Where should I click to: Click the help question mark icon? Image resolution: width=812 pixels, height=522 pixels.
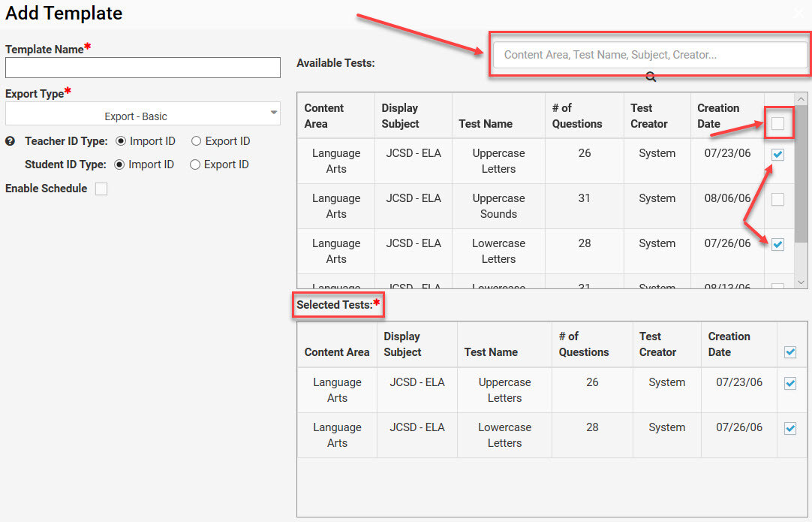point(11,141)
